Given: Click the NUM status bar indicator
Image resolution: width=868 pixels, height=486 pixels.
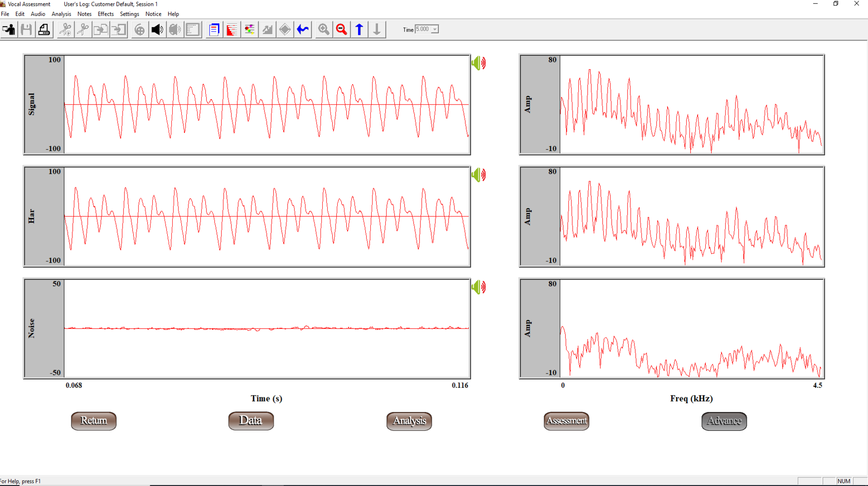Looking at the screenshot, I should coord(844,481).
